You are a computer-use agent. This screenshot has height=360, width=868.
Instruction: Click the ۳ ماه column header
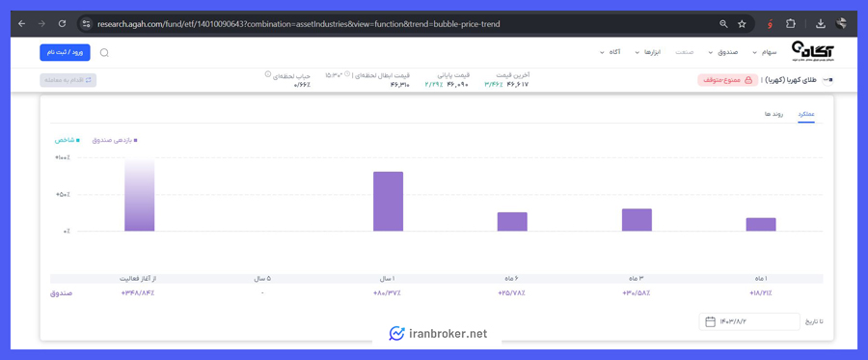click(x=637, y=279)
